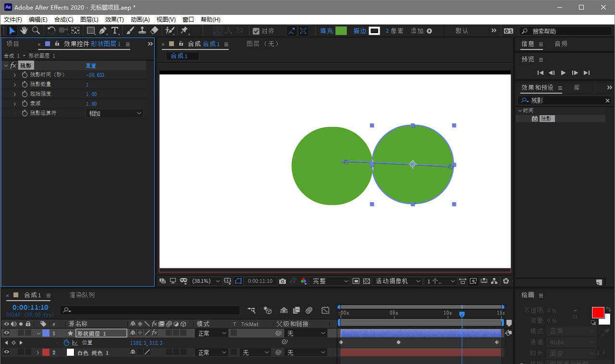
Task: Open the 合成(C) menu
Action: coord(63,20)
